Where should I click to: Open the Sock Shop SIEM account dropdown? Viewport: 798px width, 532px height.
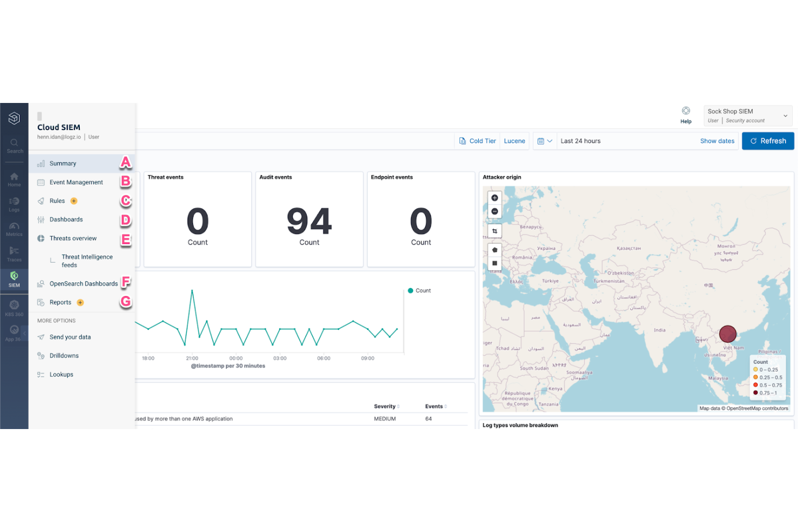747,115
